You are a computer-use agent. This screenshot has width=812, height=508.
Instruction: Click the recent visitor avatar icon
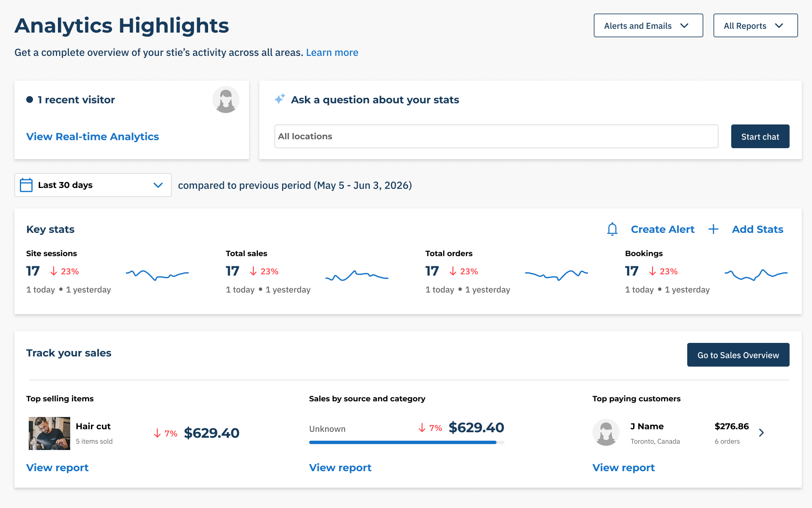pos(226,99)
